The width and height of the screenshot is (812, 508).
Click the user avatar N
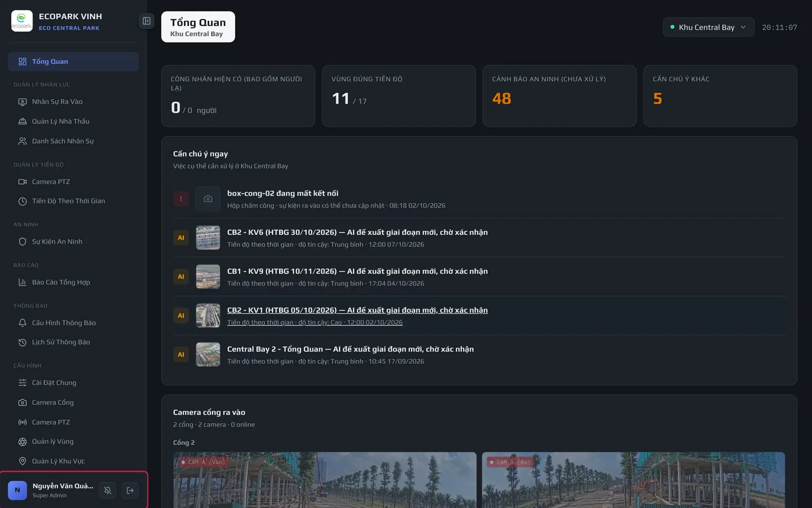17,490
